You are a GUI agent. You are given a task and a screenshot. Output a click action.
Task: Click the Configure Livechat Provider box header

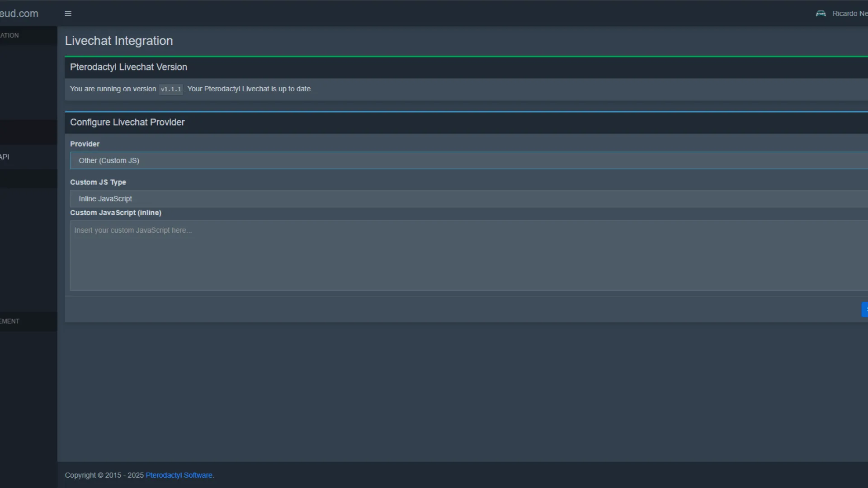coord(127,122)
